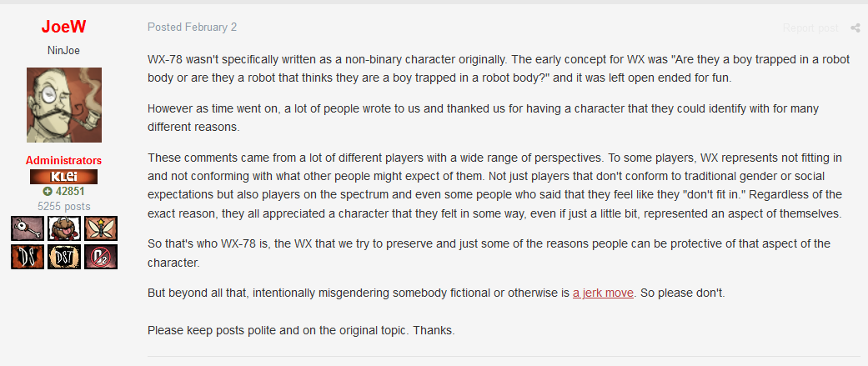868x366 pixels.
Task: Open the JoeW username link
Action: click(64, 28)
